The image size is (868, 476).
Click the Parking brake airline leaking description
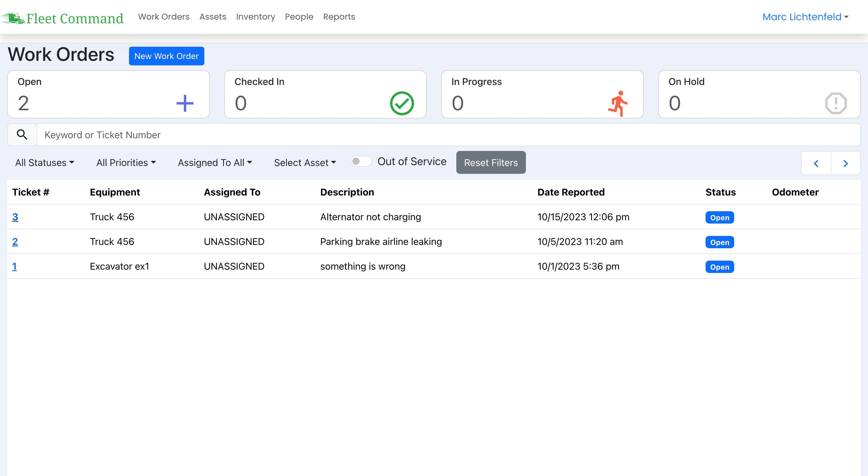[x=381, y=242]
